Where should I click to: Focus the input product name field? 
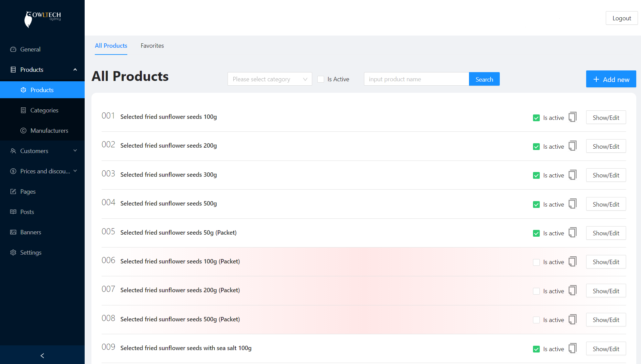tap(416, 79)
